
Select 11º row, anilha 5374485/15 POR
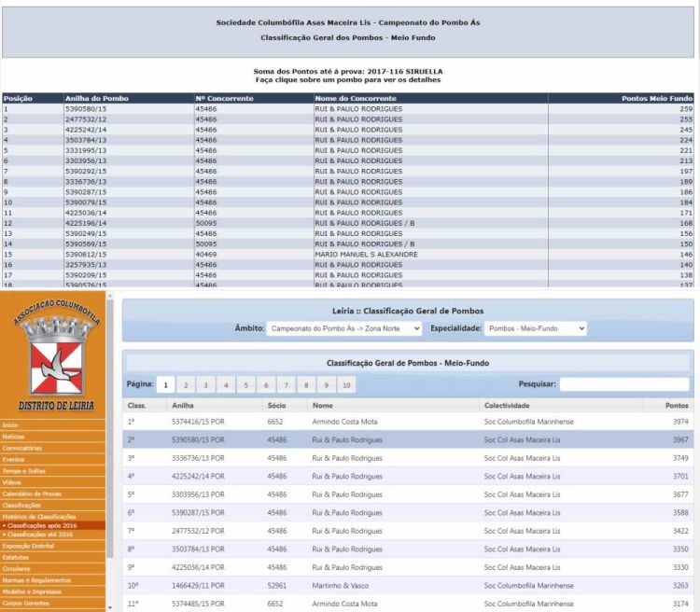click(408, 604)
